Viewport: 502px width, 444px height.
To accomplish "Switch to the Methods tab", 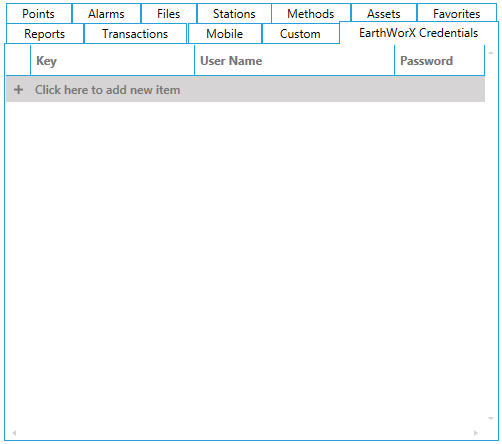I will (x=311, y=14).
